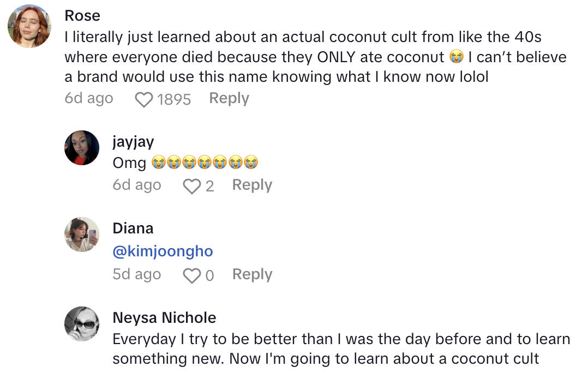
Task: Reply to jayjay's Omg comment
Action: click(252, 185)
